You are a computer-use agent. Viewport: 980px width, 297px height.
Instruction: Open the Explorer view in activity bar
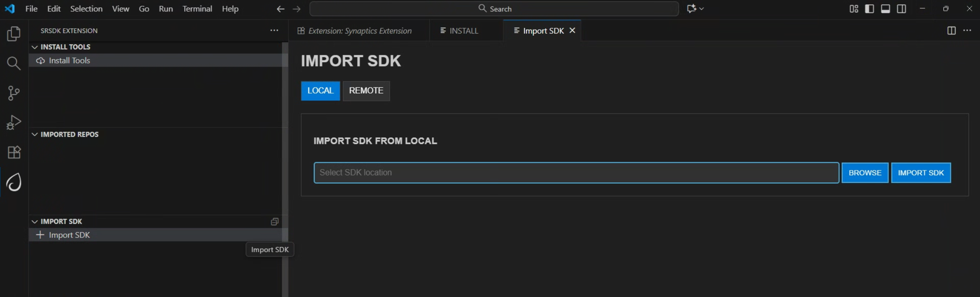pyautogui.click(x=14, y=34)
